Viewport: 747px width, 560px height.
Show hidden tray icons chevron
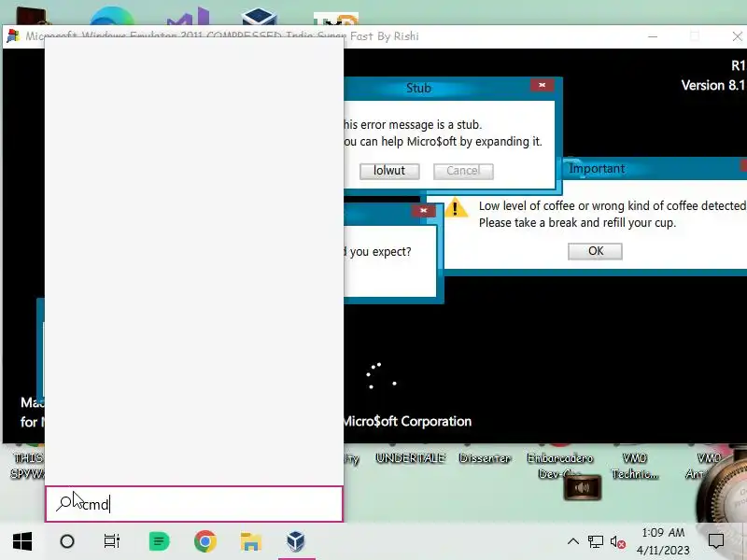coord(573,541)
